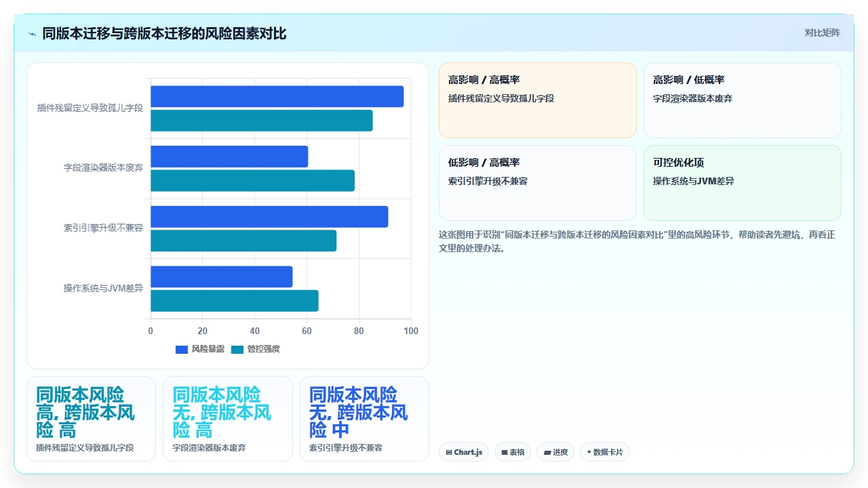
Task: Click the 风险暴露 bar for 字段渲染器版本废弃
Action: (229, 157)
